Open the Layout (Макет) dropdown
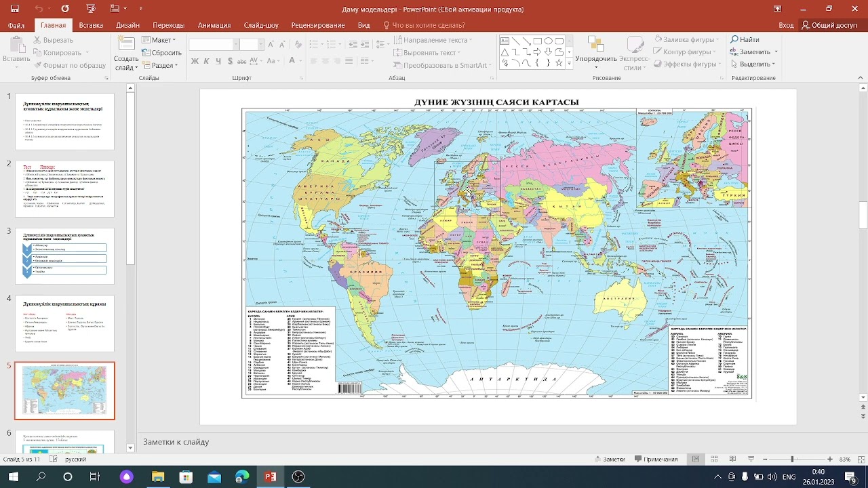The height and width of the screenshot is (488, 868). [159, 40]
